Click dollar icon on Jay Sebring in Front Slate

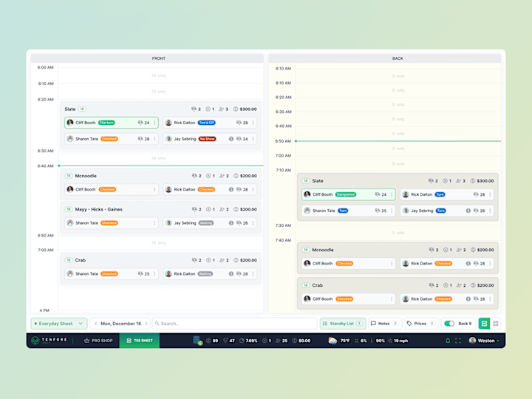tap(231, 139)
